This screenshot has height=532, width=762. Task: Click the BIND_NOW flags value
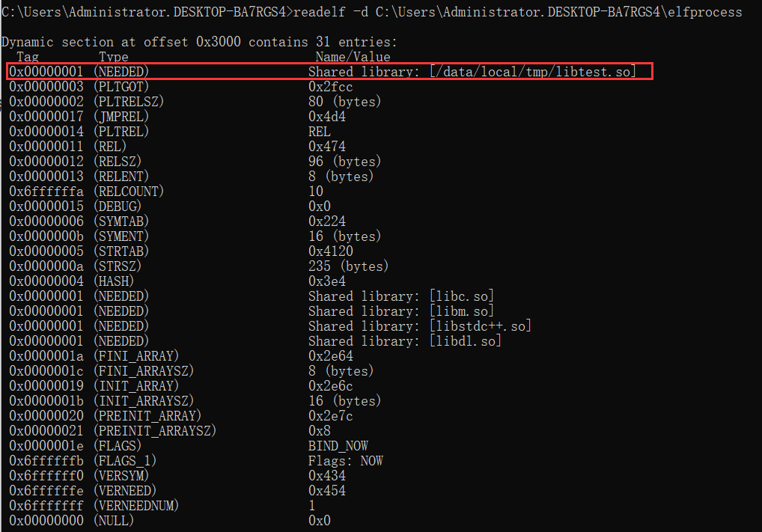click(338, 446)
